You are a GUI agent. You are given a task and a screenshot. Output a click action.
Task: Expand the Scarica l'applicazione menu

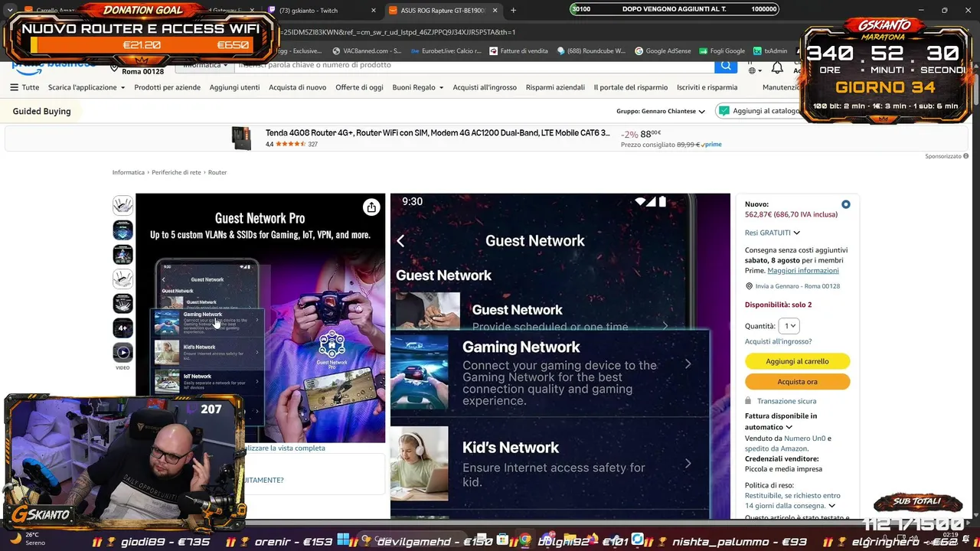[x=87, y=87]
